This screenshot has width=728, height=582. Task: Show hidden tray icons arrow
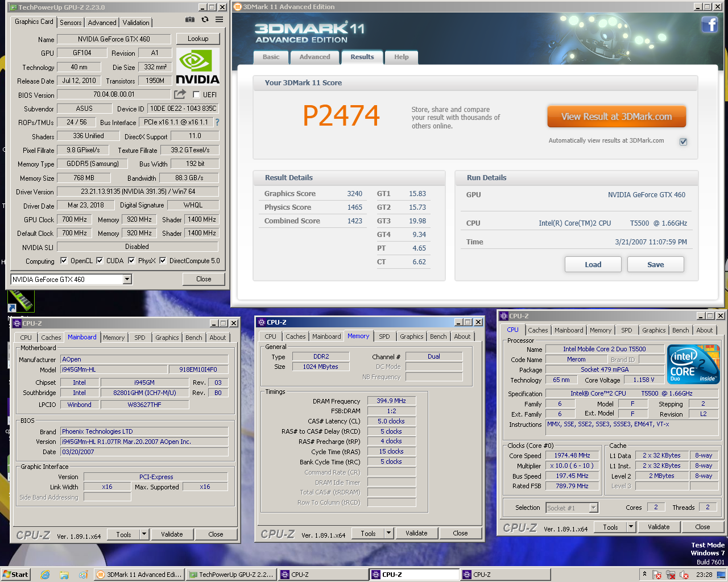point(644,575)
